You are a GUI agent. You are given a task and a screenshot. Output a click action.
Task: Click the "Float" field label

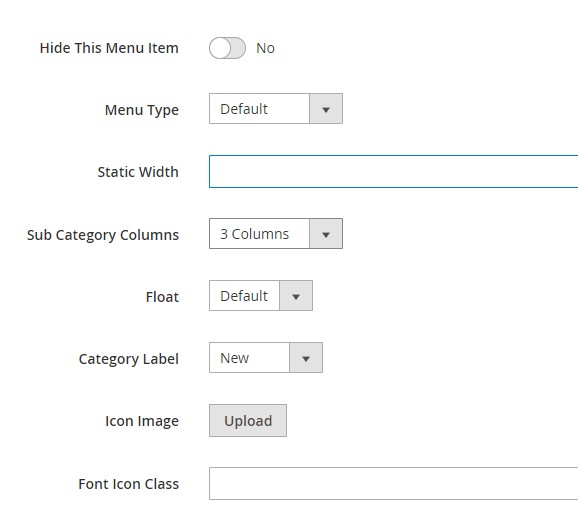pyautogui.click(x=162, y=297)
